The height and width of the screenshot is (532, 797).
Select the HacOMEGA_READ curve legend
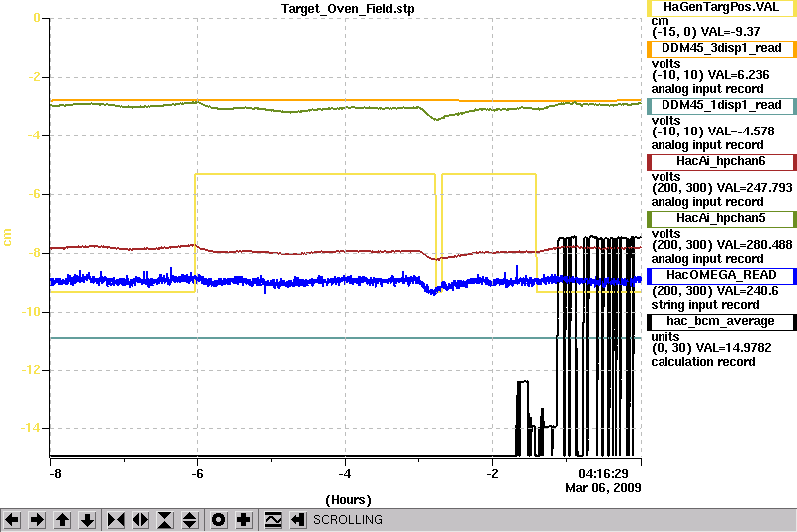click(721, 276)
